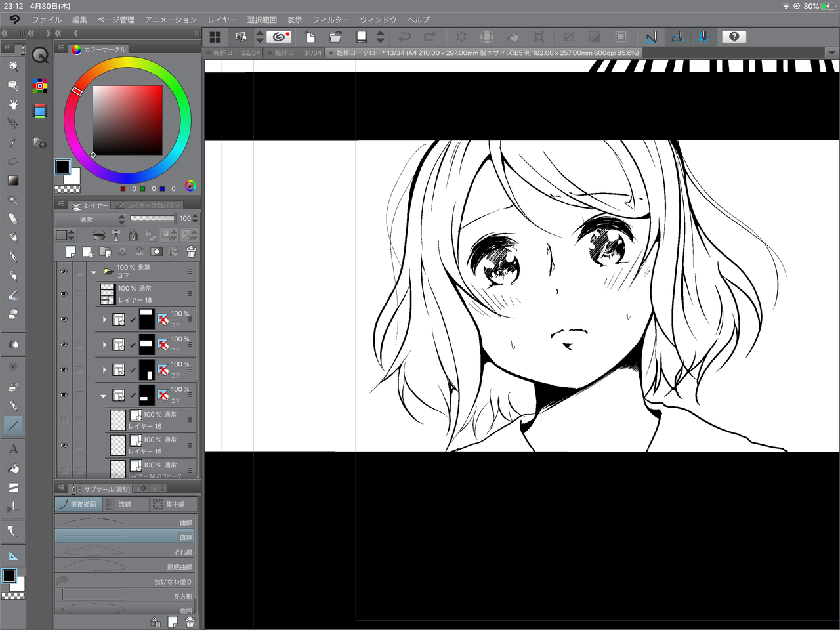Select the Blend droplet tool
Screen dimensions: 840x630
pos(13,344)
